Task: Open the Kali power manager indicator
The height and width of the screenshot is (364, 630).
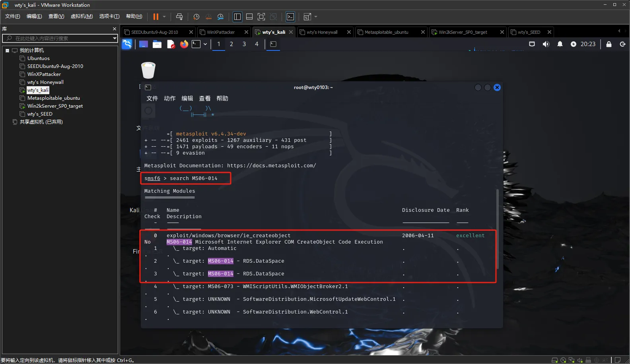Action: pyautogui.click(x=574, y=44)
